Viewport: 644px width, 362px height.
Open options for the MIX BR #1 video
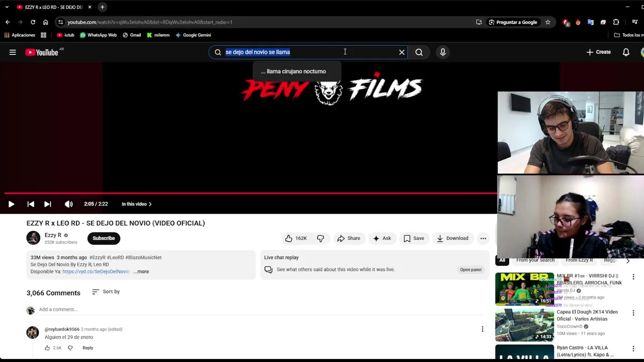click(633, 277)
